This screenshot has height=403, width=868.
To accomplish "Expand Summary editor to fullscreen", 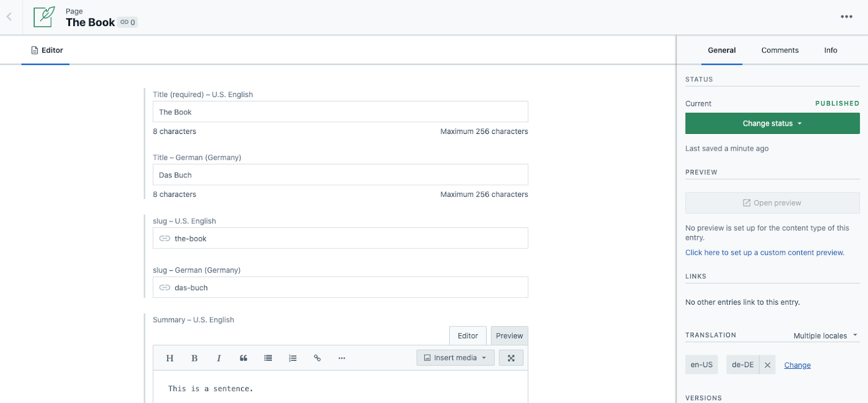I will 511,358.
